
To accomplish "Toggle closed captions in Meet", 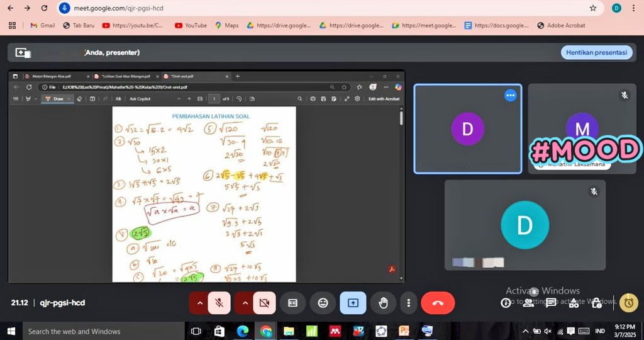I will 292,303.
